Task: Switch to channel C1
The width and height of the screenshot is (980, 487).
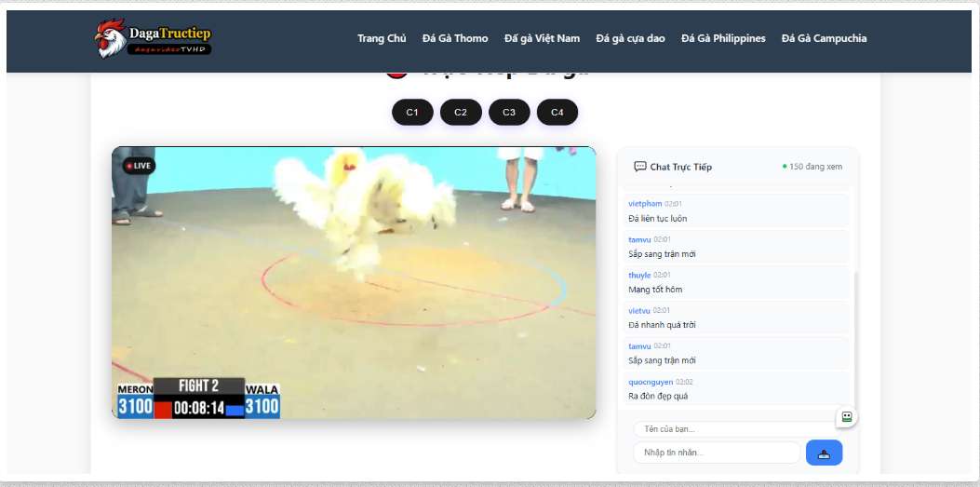Action: pyautogui.click(x=412, y=113)
